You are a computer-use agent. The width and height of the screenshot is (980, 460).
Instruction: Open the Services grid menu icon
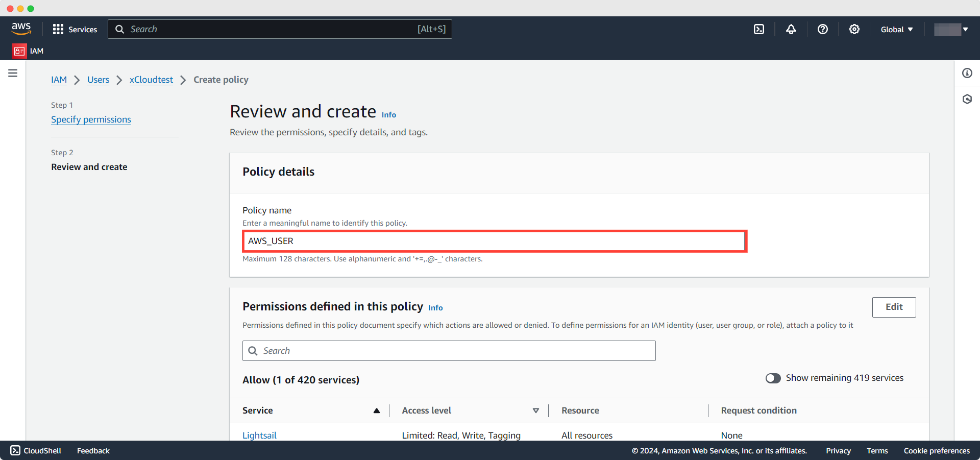(x=59, y=29)
